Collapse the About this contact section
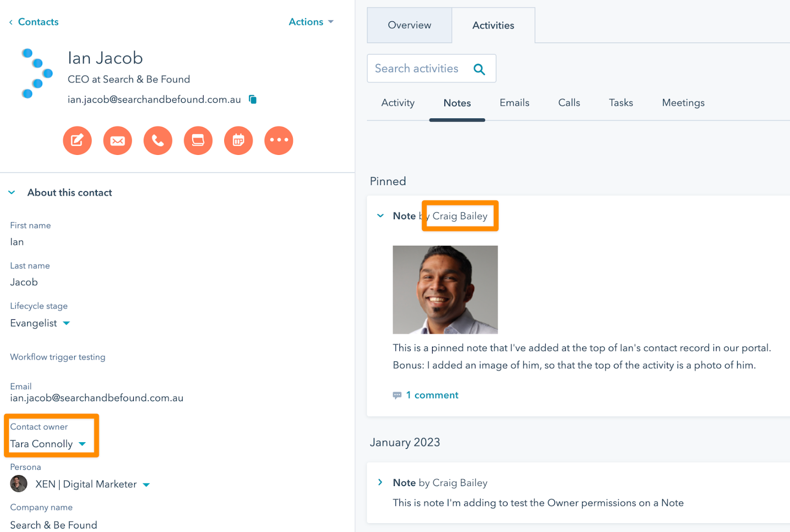 (x=12, y=192)
